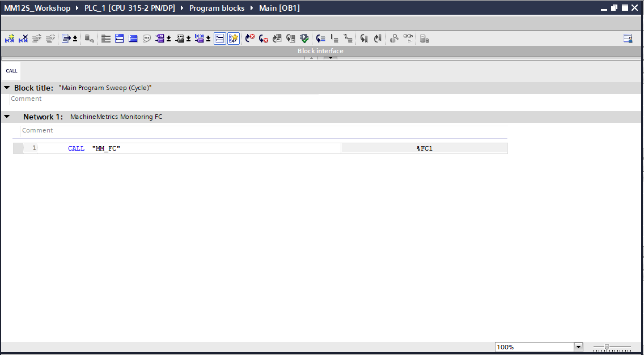The height and width of the screenshot is (355, 644).
Task: Open dropdown beside purple tag with blue bars
Action: 208,39
